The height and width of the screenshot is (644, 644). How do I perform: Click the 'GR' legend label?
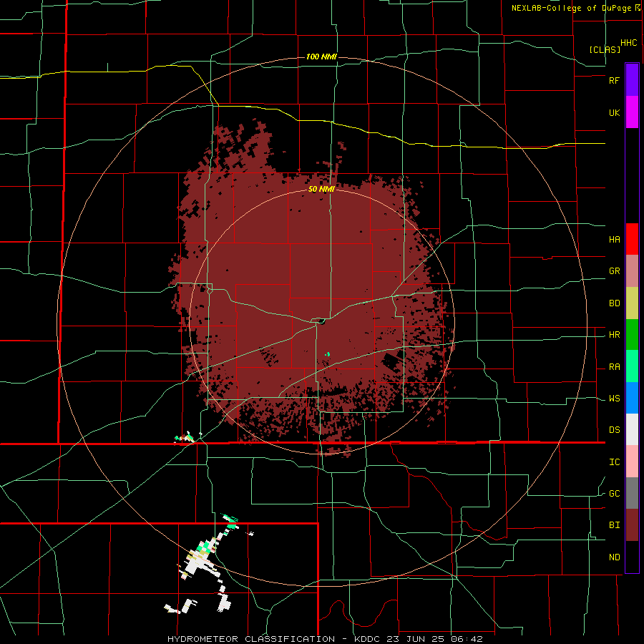click(614, 271)
